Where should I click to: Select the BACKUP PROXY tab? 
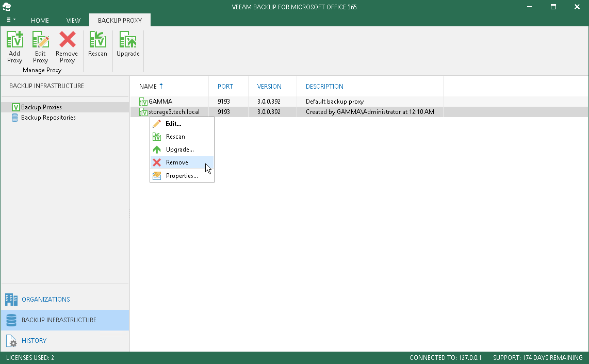tap(120, 20)
